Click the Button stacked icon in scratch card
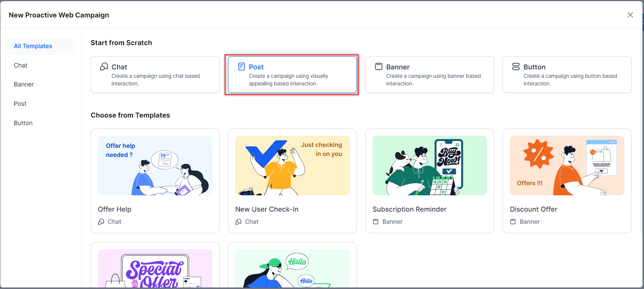The height and width of the screenshot is (289, 644). click(516, 67)
